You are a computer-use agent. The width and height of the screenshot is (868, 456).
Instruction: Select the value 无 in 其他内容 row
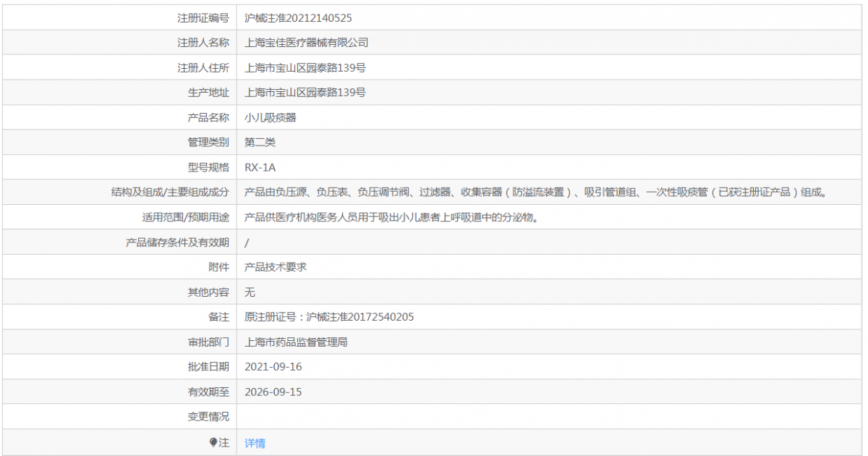[250, 292]
